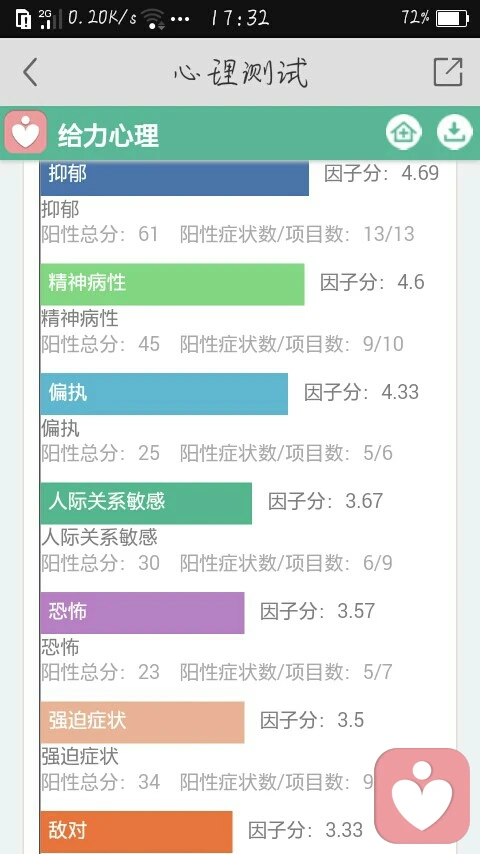Screen dimensions: 480x854
Task: Select the blue 抑郁 bar
Action: tap(174, 177)
